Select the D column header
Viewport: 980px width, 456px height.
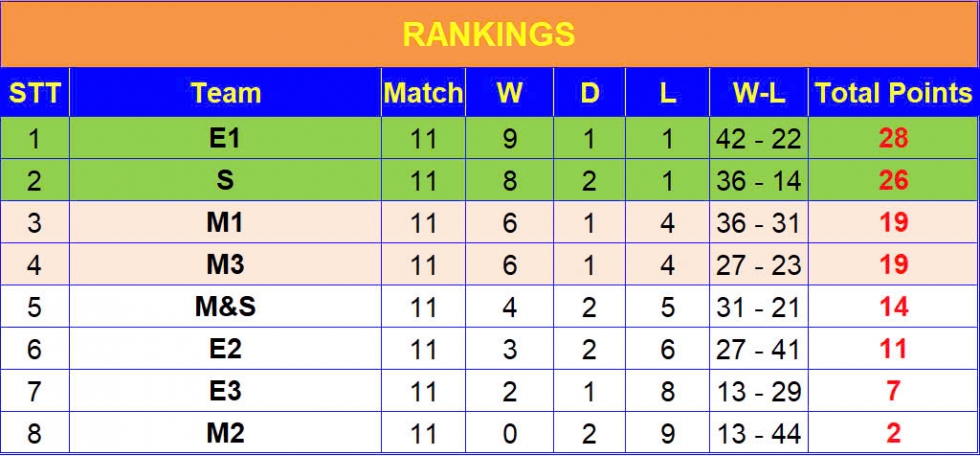point(589,92)
